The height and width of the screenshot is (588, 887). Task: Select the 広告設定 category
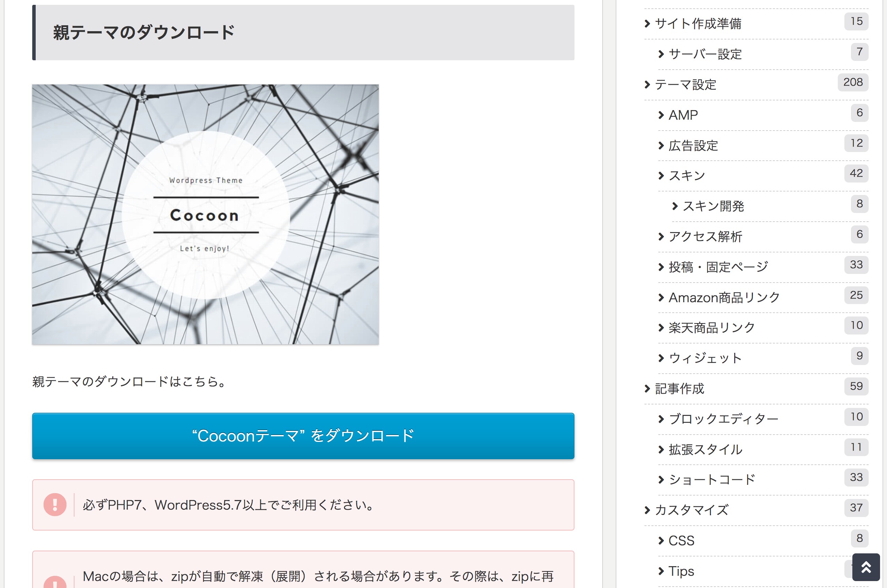tap(693, 145)
